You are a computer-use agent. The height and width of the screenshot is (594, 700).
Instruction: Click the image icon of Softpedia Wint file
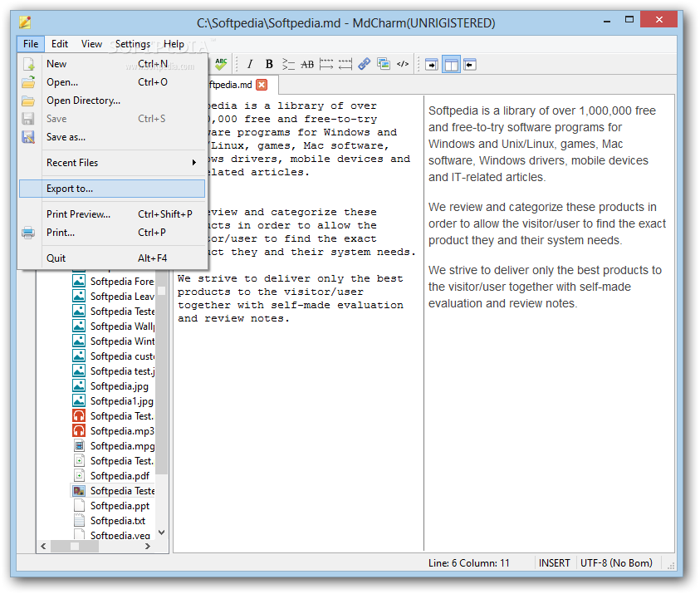click(x=79, y=341)
